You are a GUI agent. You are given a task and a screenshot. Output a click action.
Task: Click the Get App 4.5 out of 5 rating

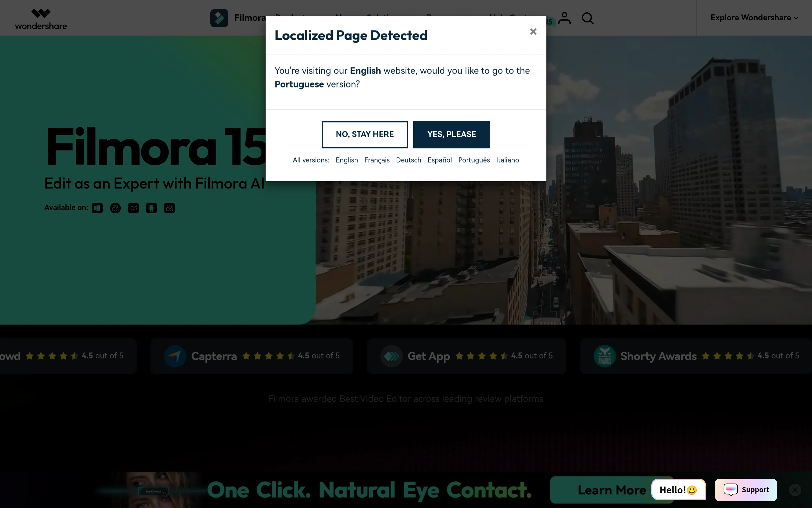[504, 356]
